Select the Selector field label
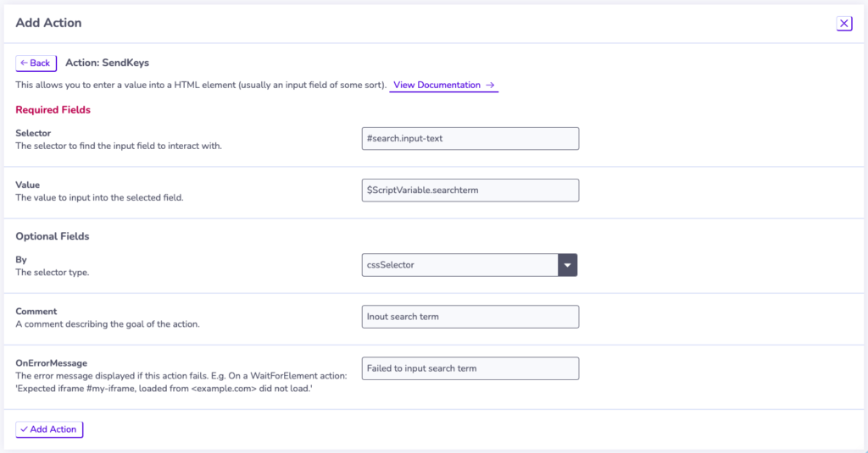This screenshot has height=453, width=868. pyautogui.click(x=33, y=133)
